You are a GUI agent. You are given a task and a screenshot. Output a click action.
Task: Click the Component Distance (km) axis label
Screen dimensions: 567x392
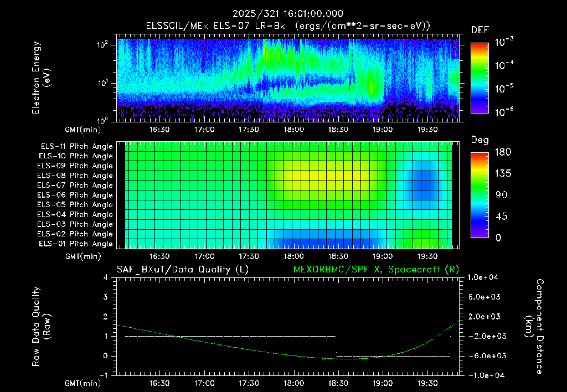pos(534,326)
